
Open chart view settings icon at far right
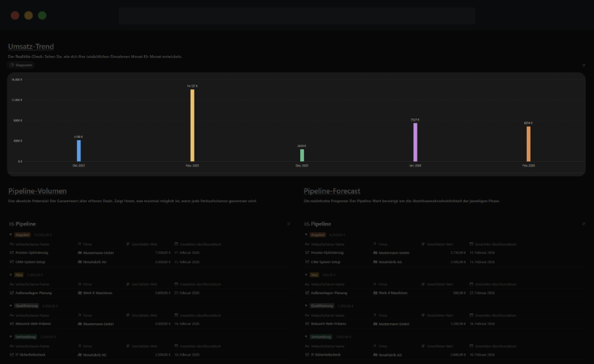point(583,65)
